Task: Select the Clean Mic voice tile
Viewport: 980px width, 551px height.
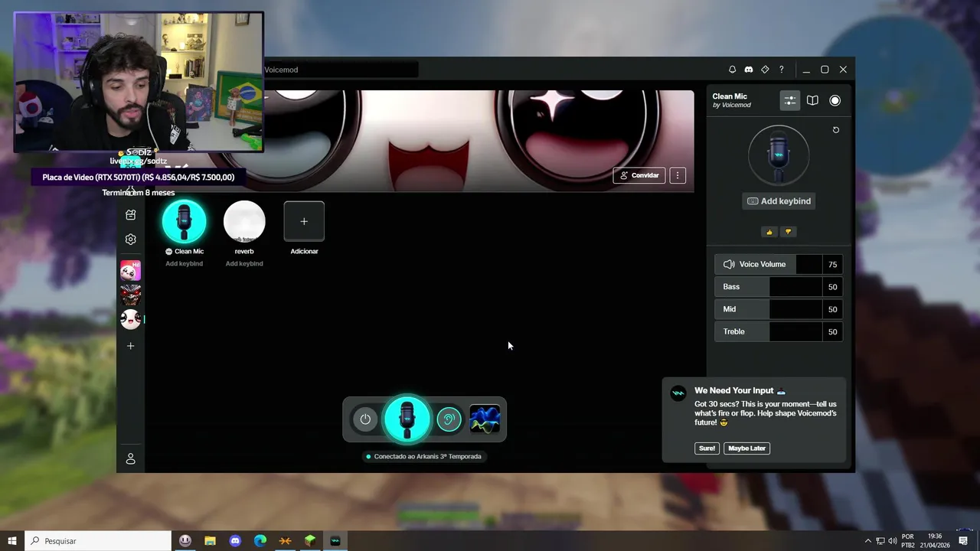Action: pyautogui.click(x=184, y=222)
